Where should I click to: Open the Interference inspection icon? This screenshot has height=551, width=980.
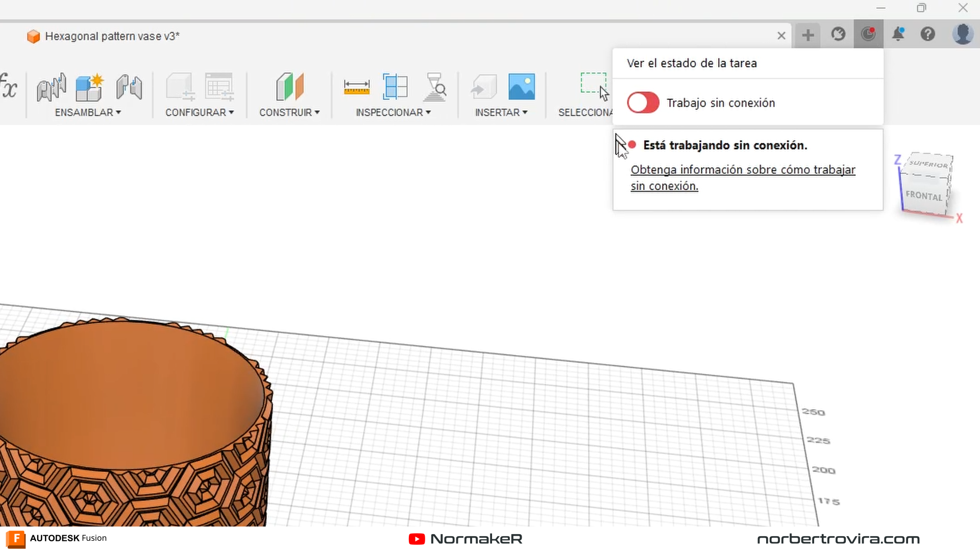click(395, 87)
